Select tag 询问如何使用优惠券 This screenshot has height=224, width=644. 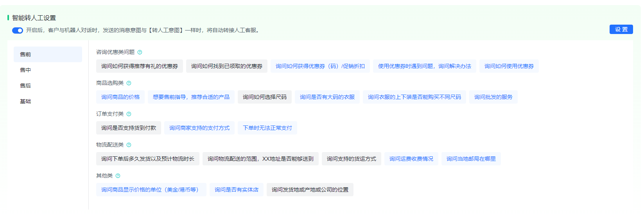509,66
